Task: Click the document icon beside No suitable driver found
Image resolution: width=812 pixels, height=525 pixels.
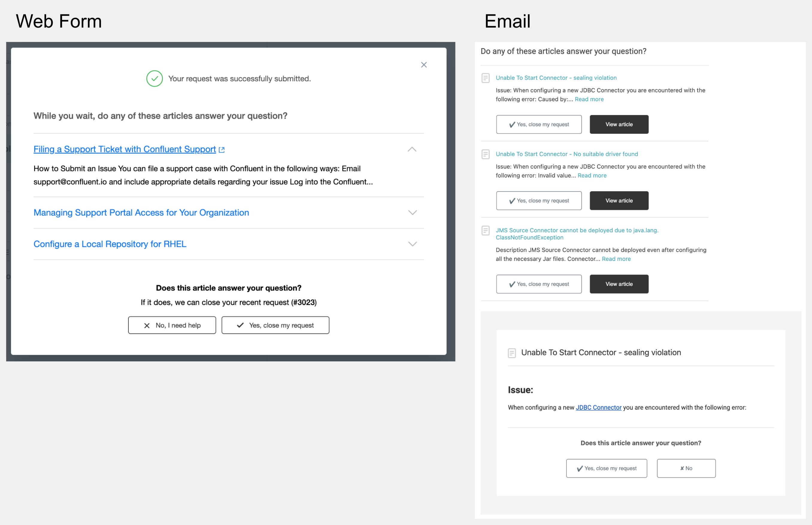Action: coord(485,154)
